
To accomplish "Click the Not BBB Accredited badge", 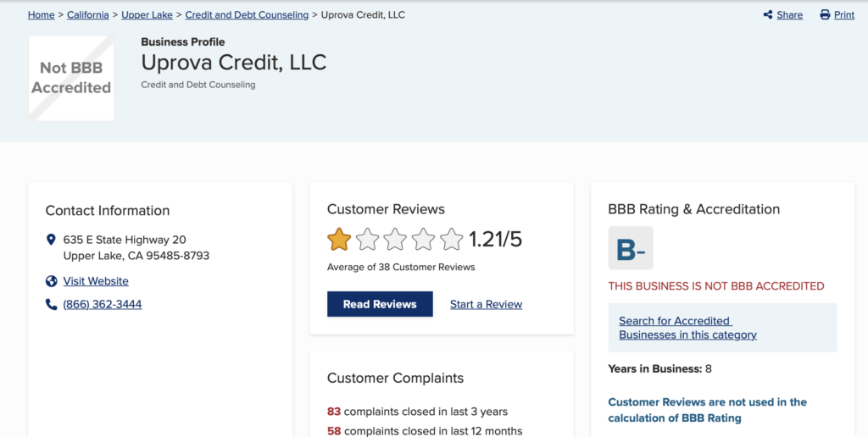I will [x=71, y=78].
